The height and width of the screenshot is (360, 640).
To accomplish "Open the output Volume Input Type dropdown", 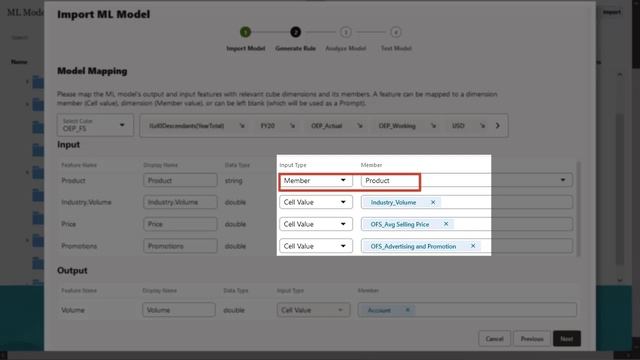I will point(313,310).
